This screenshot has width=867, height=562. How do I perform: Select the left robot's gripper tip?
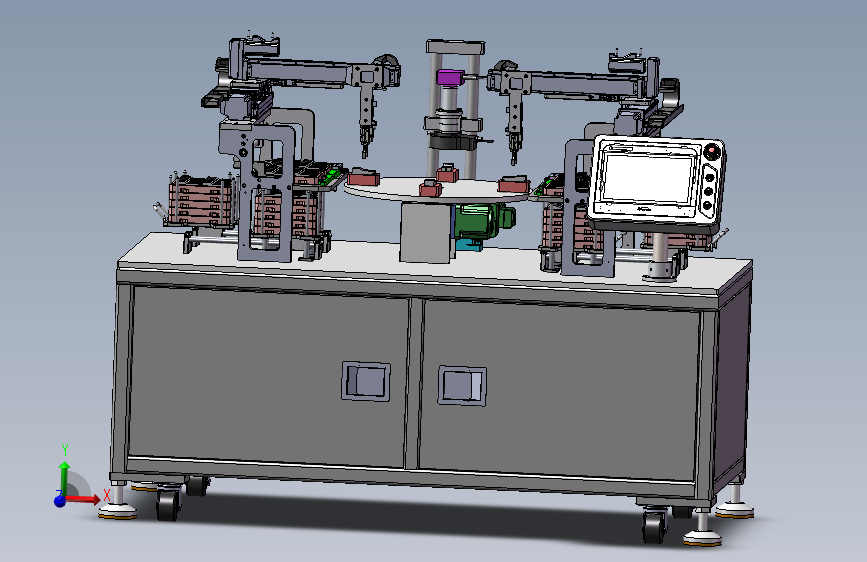[365, 150]
